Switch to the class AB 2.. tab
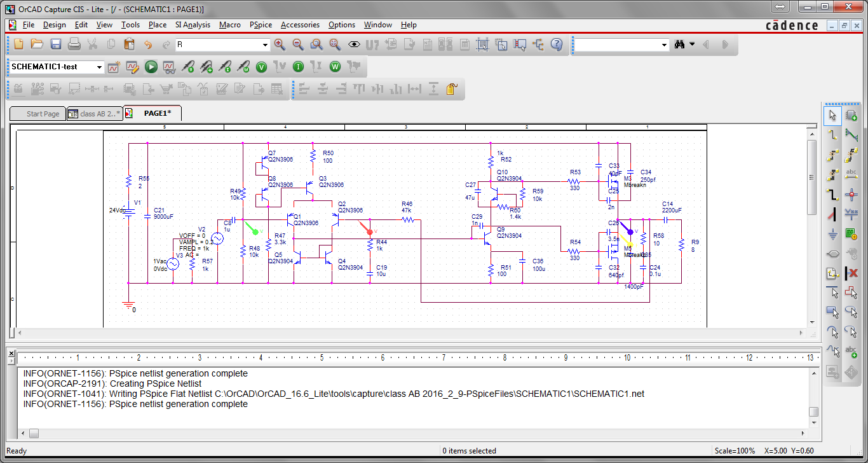Screen dimensions: 868x463 coord(94,114)
